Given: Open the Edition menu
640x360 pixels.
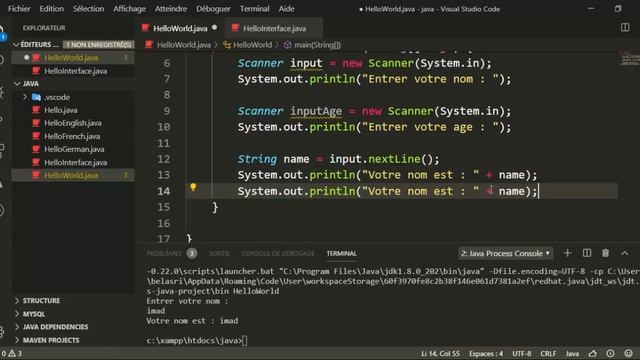Looking at the screenshot, I should click(x=51, y=9).
